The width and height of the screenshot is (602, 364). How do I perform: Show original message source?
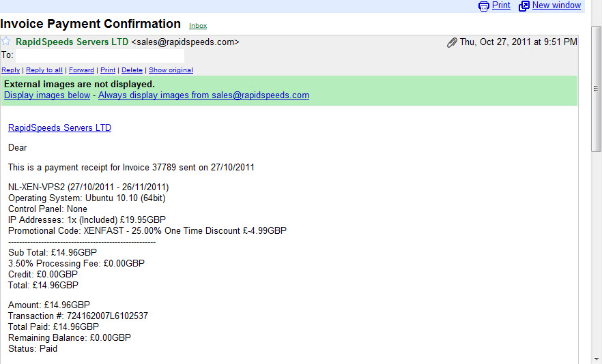pos(171,70)
